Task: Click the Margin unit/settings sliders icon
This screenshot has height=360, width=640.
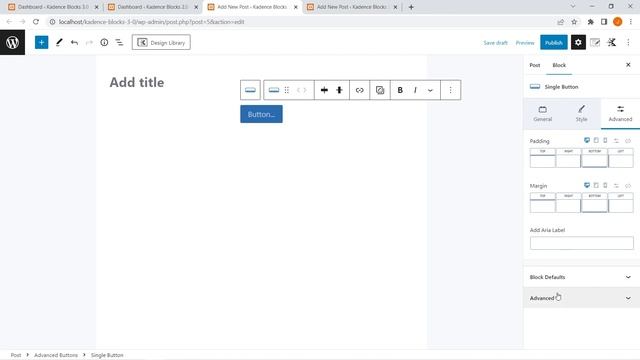Action: click(x=616, y=186)
